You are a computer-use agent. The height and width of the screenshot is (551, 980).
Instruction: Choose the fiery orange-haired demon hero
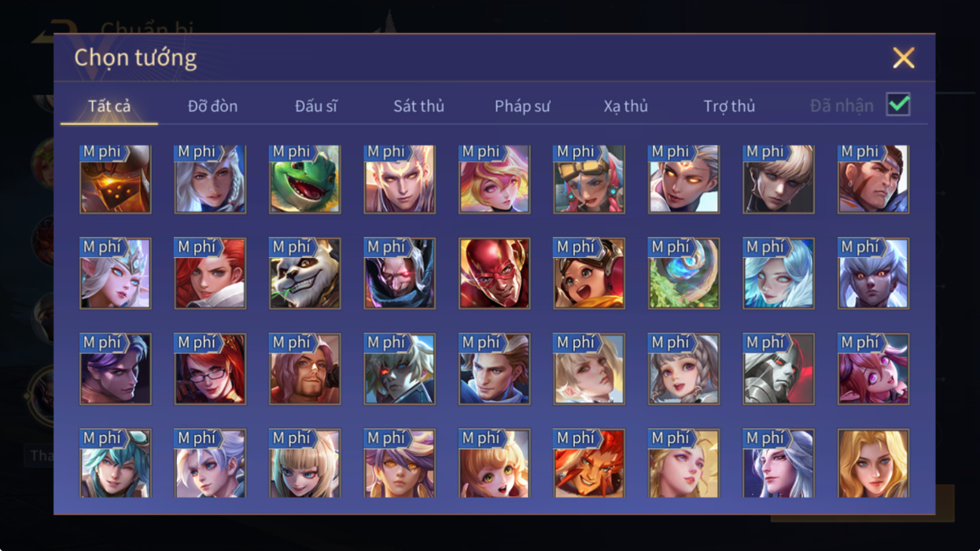pos(589,463)
